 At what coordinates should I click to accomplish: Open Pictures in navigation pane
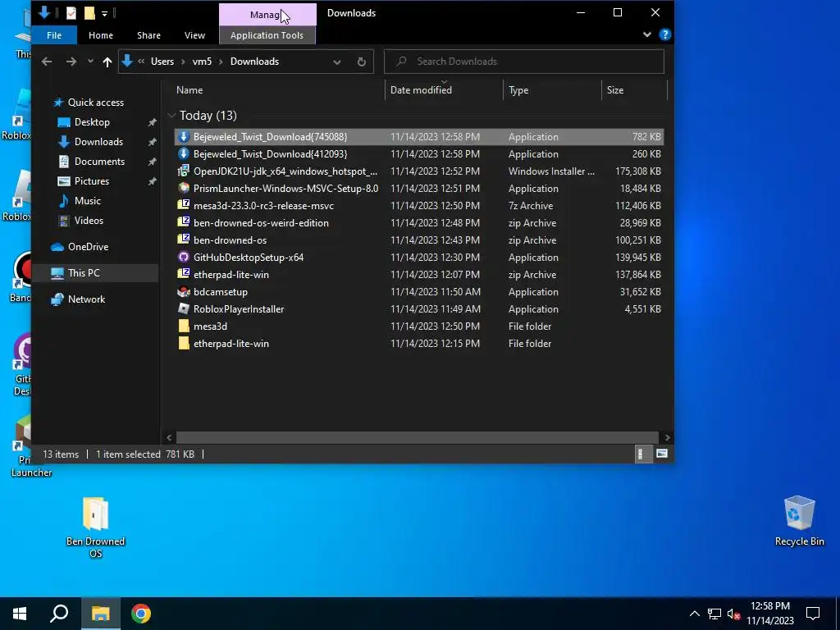coord(92,181)
